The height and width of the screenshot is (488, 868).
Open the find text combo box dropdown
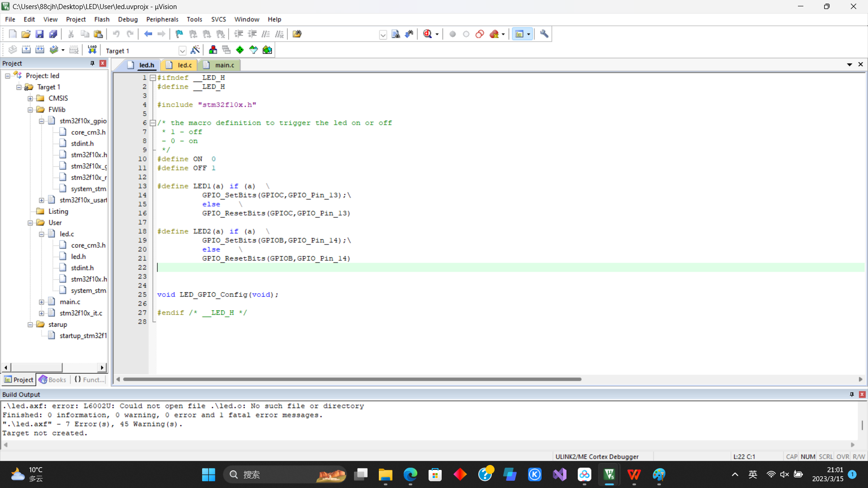tap(383, 34)
